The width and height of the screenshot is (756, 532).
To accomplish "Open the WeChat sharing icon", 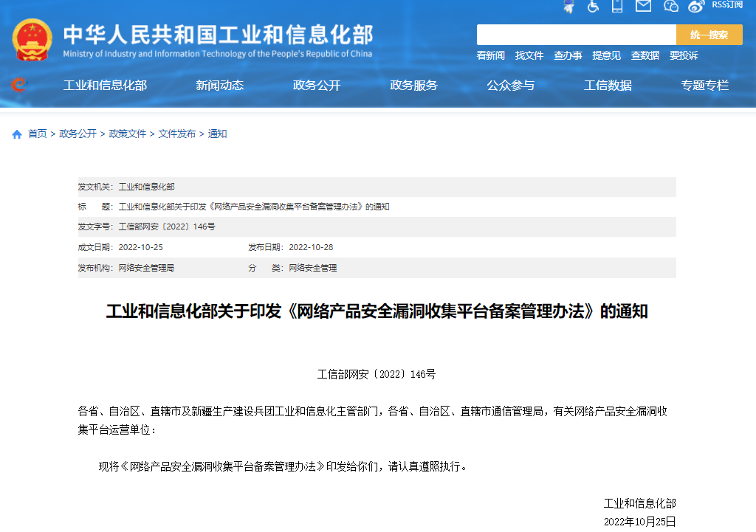I will [x=670, y=7].
